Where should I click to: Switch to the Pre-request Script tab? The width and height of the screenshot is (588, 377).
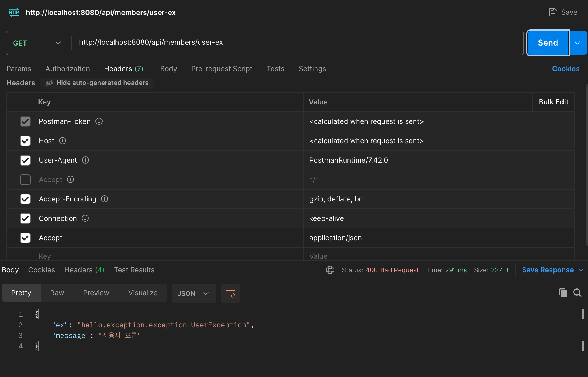click(222, 69)
